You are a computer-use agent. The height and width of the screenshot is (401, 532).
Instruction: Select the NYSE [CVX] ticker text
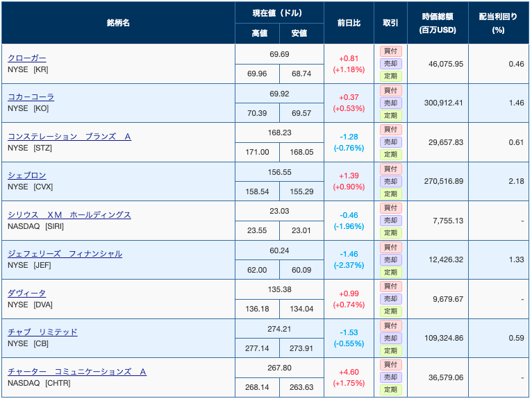pos(30,187)
